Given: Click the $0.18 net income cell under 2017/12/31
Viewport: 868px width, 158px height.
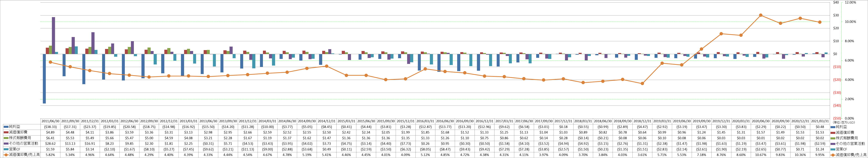Looking at the screenshot, I should [x=563, y=127].
